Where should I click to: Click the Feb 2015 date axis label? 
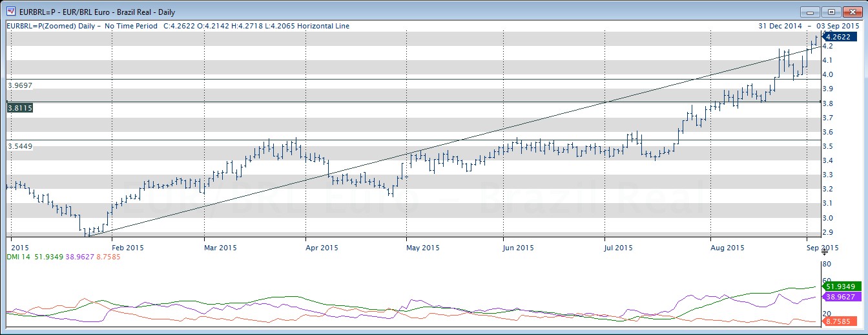click(127, 248)
